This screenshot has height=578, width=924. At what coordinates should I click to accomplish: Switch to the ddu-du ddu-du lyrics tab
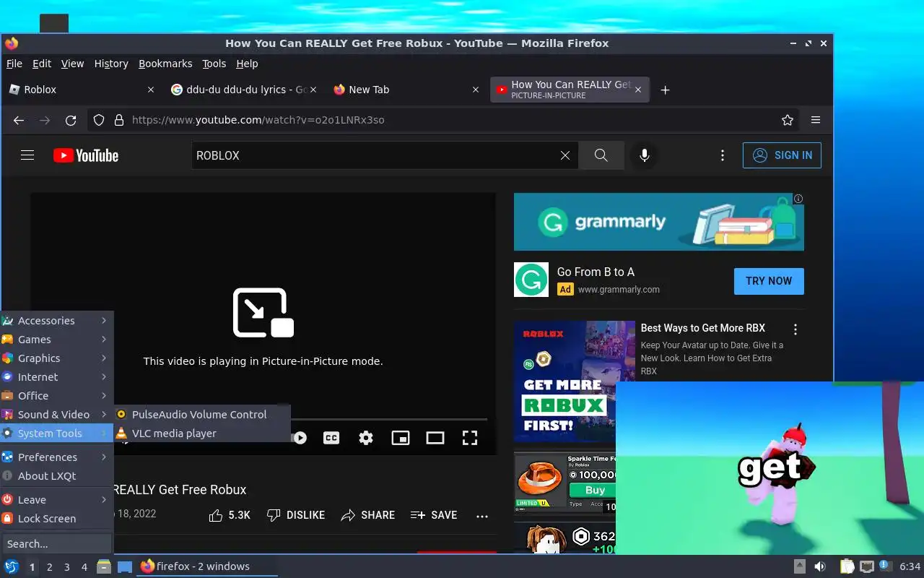[x=244, y=90]
